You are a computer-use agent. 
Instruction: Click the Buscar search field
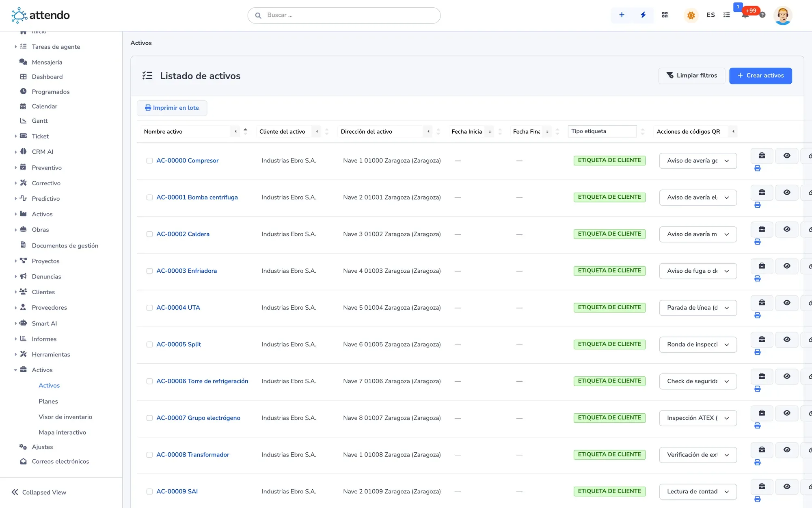(x=344, y=15)
